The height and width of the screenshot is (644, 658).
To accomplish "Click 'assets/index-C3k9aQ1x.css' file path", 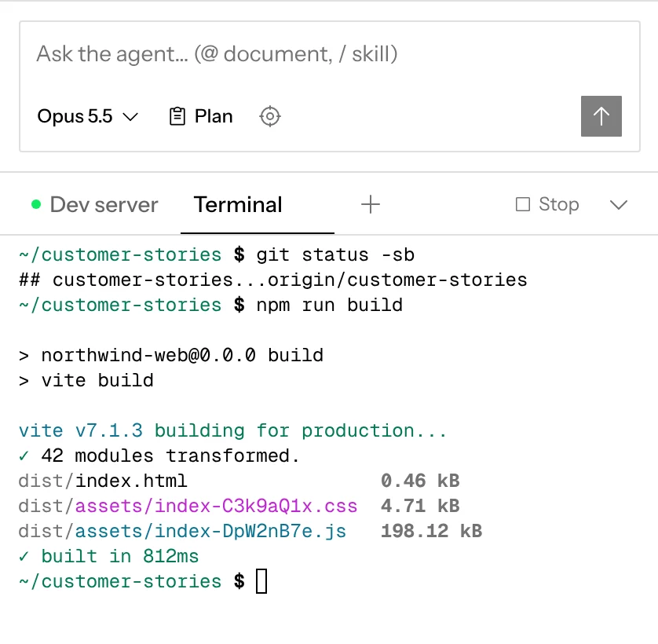I will point(216,507).
